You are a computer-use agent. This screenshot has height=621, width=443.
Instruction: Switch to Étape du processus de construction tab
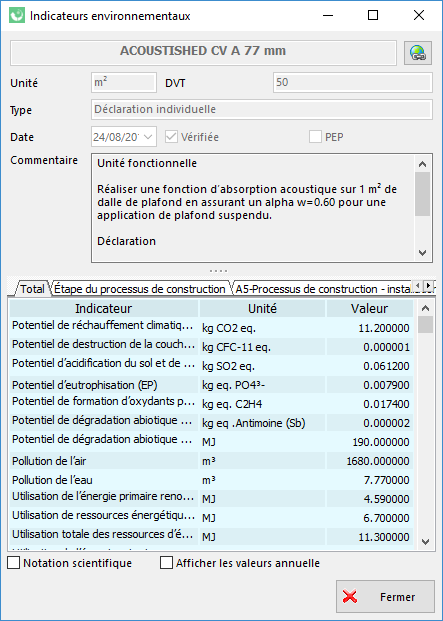(139, 289)
